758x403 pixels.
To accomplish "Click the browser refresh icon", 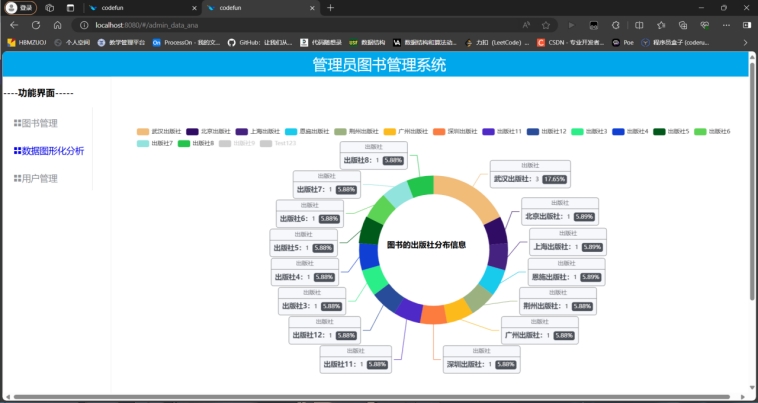I will pos(36,24).
